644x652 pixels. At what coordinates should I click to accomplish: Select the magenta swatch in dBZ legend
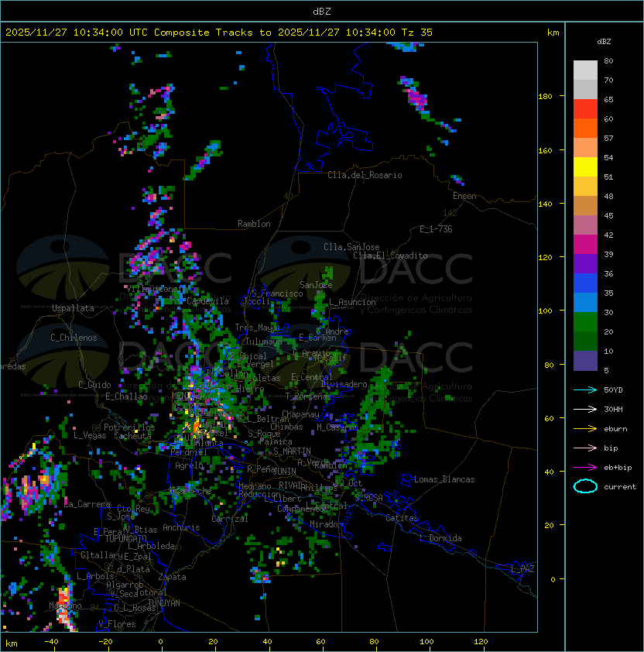pos(585,244)
